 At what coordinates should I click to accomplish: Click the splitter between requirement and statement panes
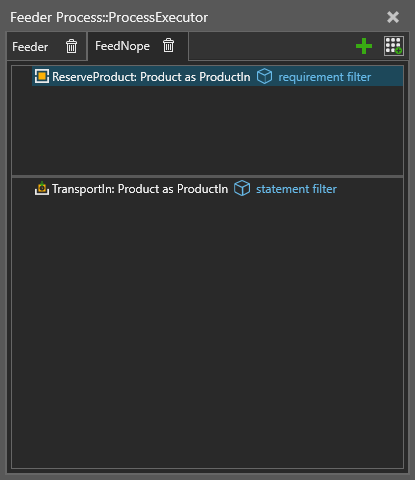click(207, 176)
